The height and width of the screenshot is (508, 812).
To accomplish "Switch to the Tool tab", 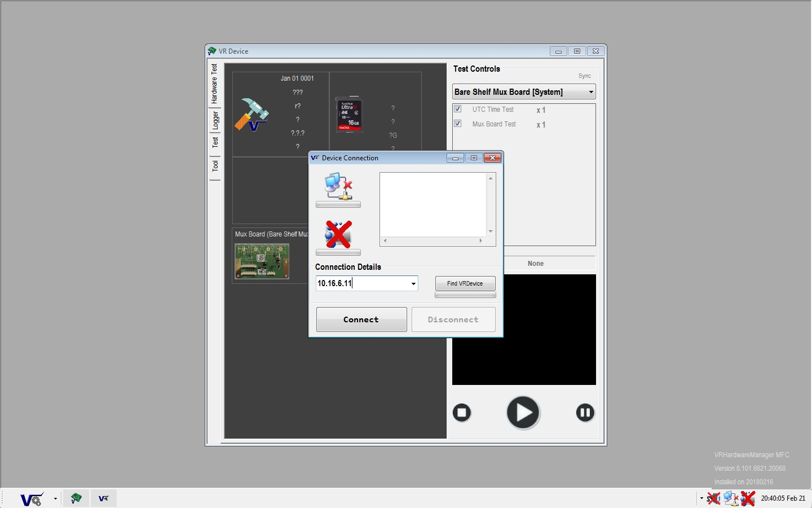I will point(215,165).
